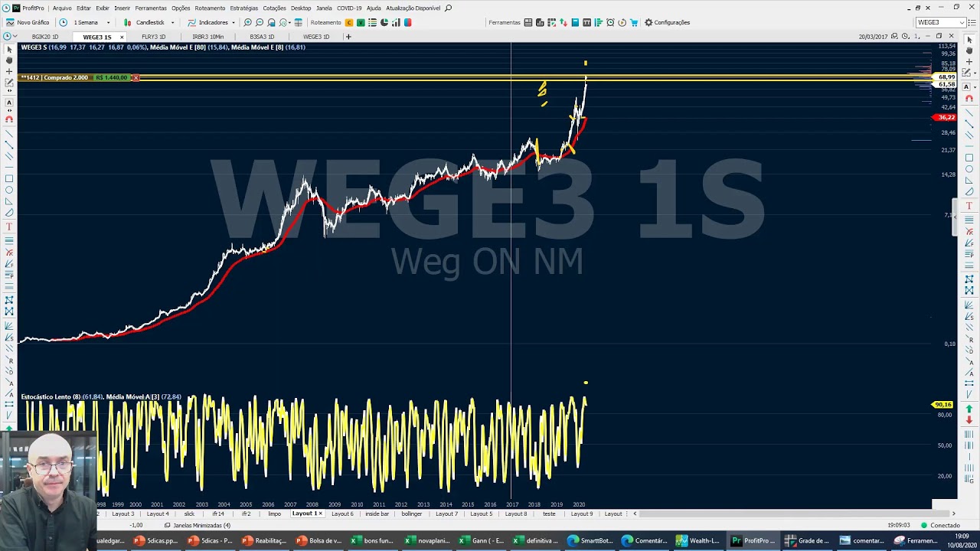980x551 pixels.
Task: Switch to the B3SA3 1D tab
Action: 262,37
